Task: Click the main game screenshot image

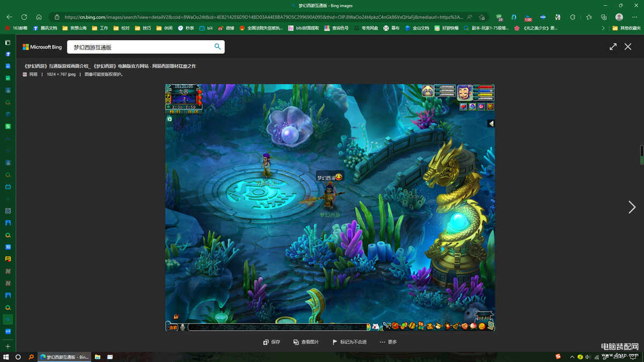Action: click(x=330, y=207)
